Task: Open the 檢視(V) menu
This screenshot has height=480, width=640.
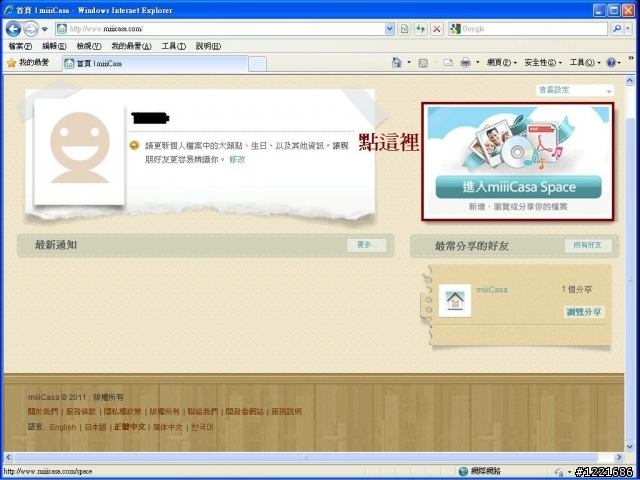Action: 89,46
